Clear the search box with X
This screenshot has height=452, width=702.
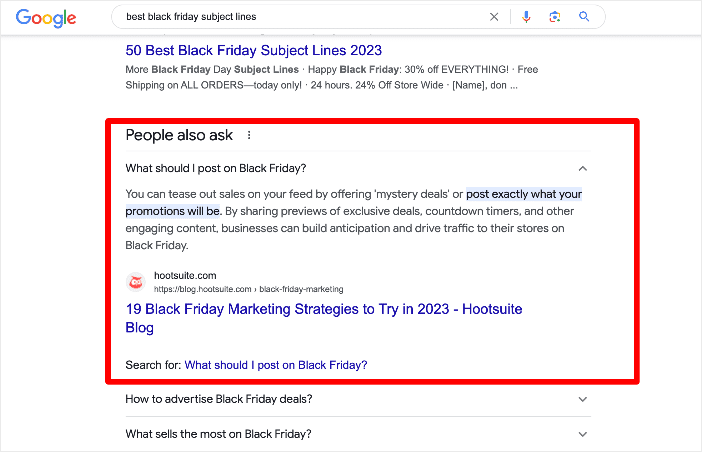(494, 17)
